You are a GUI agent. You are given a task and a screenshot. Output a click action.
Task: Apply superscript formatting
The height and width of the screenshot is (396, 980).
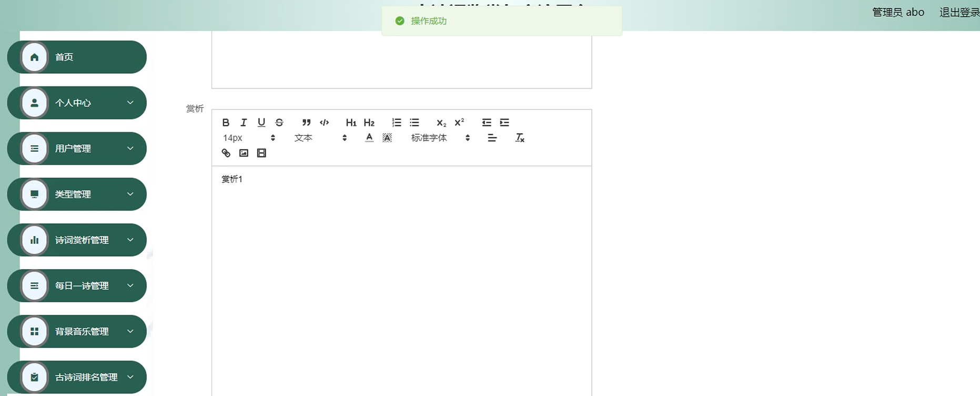pos(459,123)
